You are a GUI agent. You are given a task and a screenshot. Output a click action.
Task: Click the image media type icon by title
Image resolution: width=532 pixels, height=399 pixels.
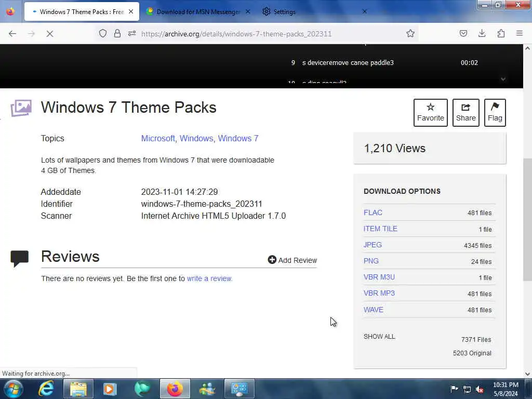(x=21, y=108)
